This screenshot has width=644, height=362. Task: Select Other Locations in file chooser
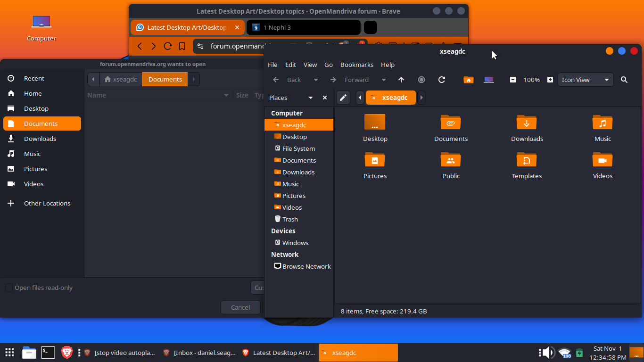point(47,203)
